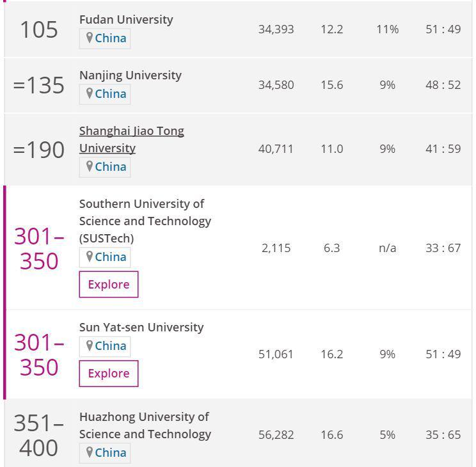Open the Nanjing University page
The height and width of the screenshot is (467, 476).
pos(131,75)
